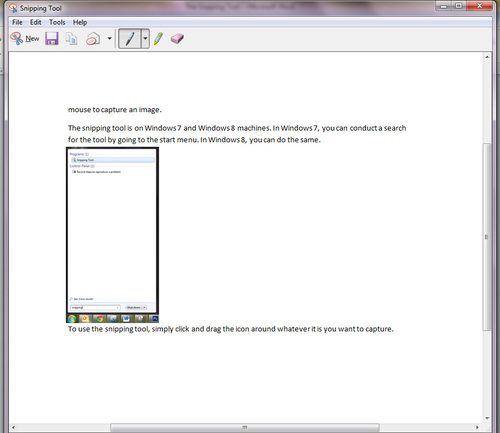The height and width of the screenshot is (433, 500).
Task: Open the Edit menu
Action: pos(36,22)
